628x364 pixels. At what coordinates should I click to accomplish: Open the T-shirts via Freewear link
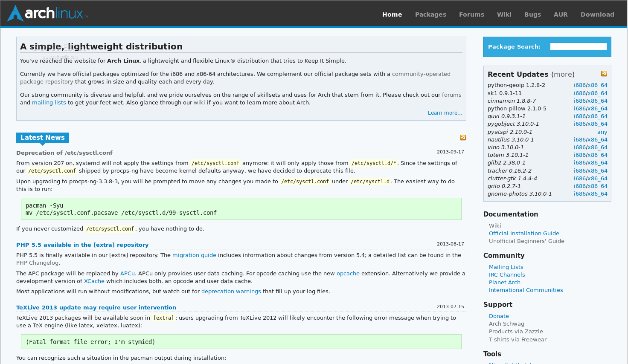tap(518, 340)
